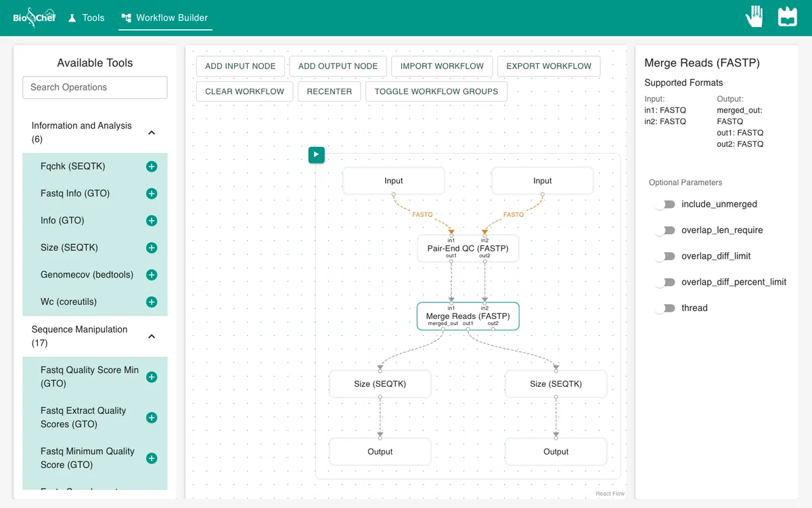Click the castle logo icon in header
The image size is (812, 508).
(788, 16)
